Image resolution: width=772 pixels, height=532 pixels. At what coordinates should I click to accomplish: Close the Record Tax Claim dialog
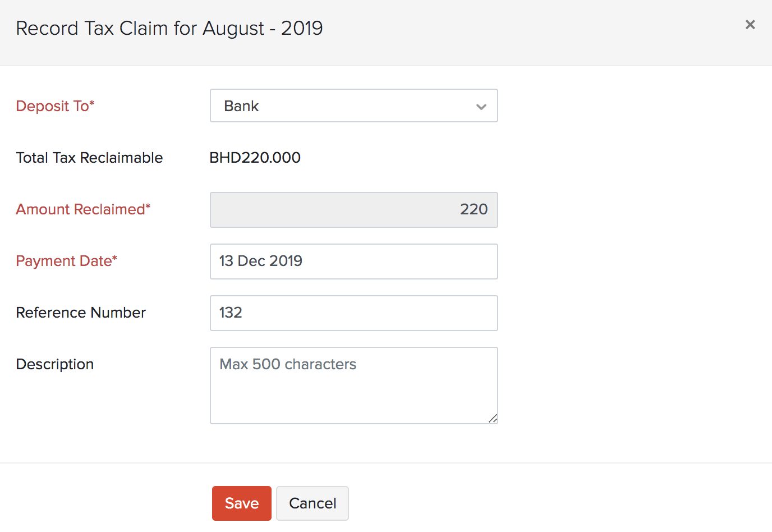coord(750,24)
